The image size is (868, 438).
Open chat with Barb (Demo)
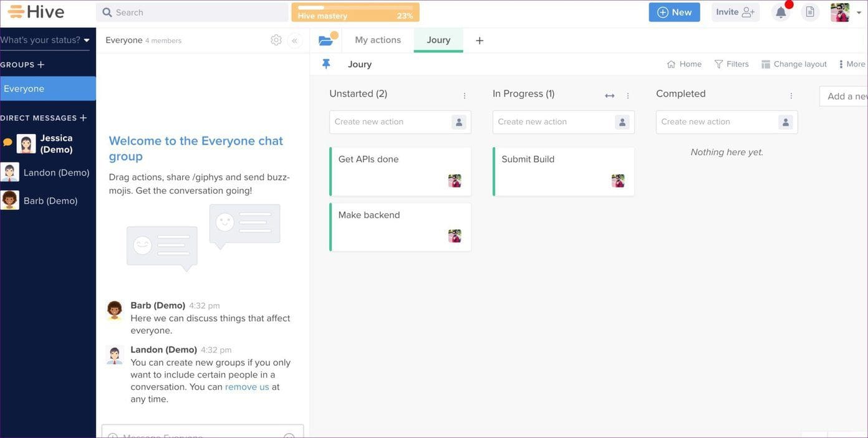48,201
